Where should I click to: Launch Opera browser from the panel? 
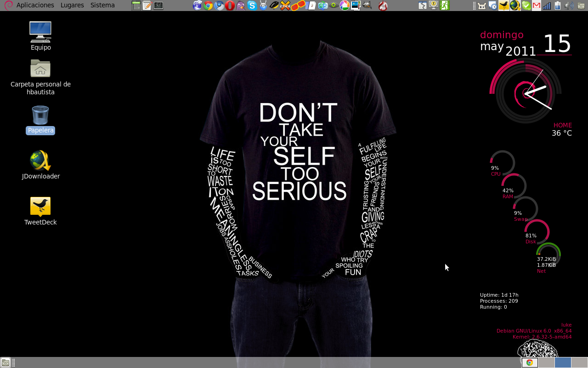230,6
